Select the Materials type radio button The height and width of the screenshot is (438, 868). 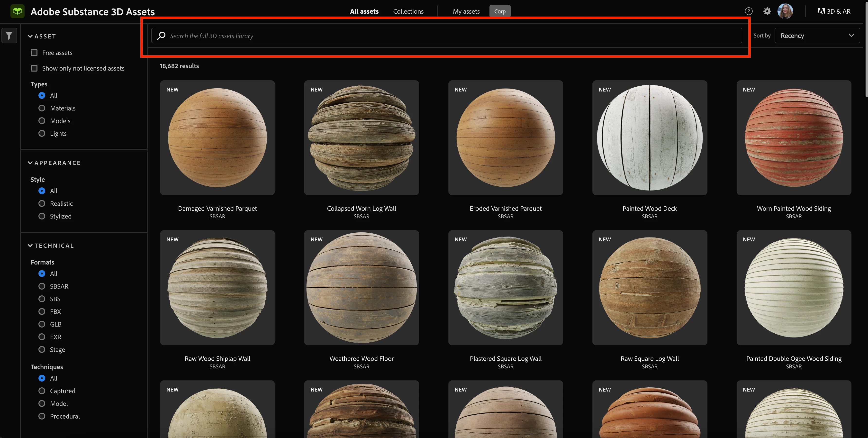coord(42,108)
